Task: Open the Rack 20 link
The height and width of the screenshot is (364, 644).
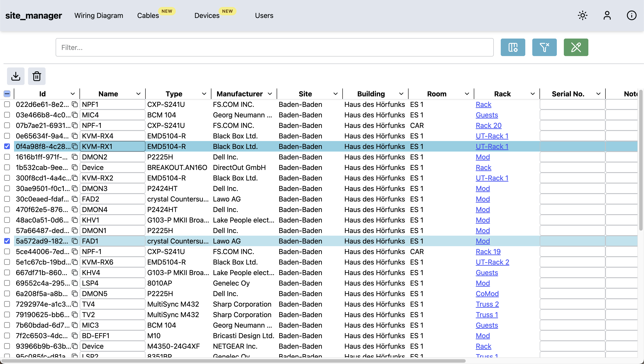Action: coord(488,125)
